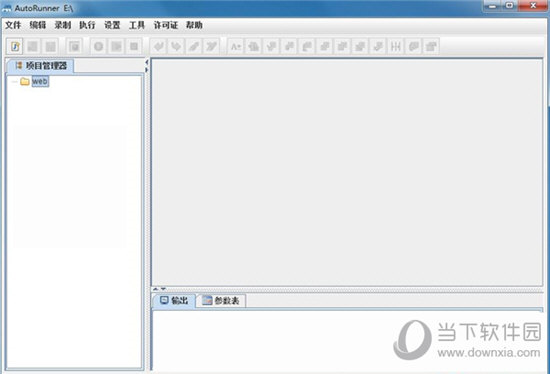Open the 文件 menu
Viewport: 550px width, 374px height.
point(13,25)
